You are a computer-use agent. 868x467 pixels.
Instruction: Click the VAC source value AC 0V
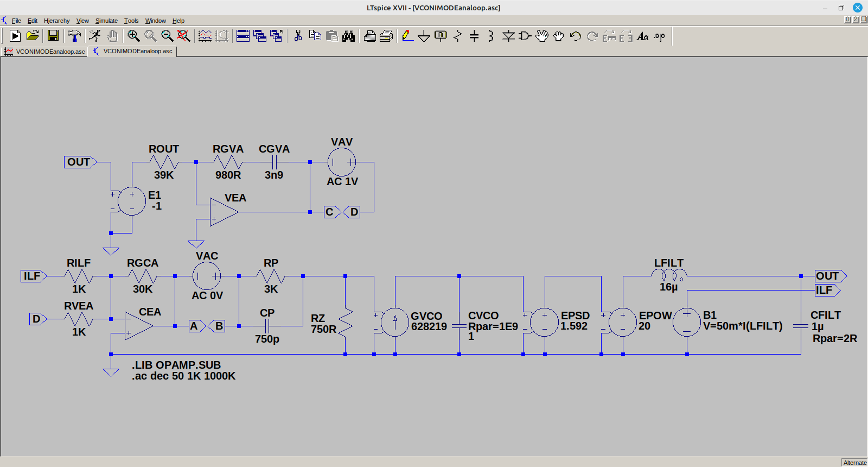click(x=207, y=295)
